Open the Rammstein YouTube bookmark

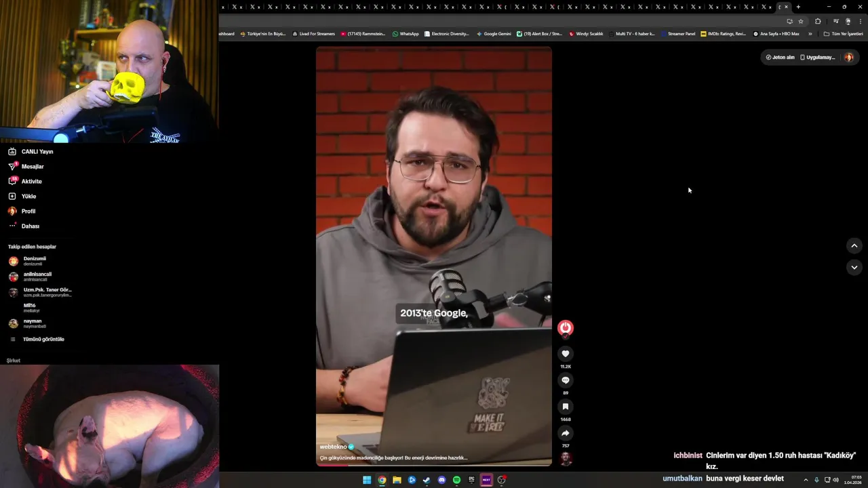363,34
